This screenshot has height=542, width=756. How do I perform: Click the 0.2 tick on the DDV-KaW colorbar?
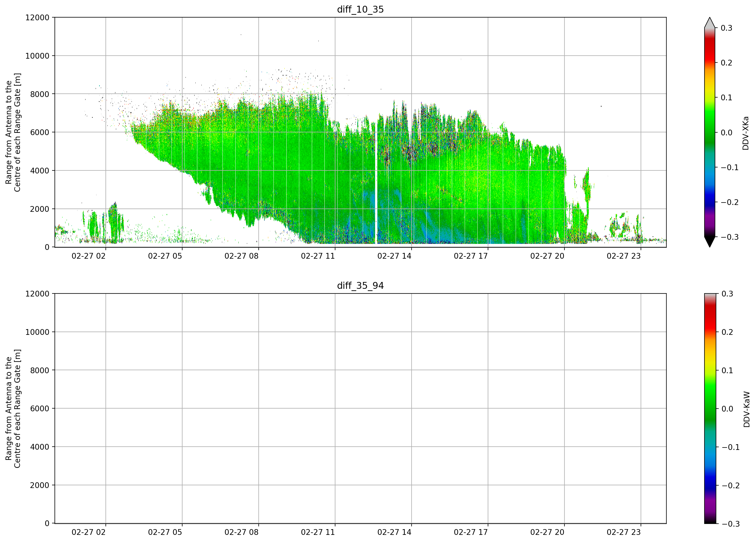[x=727, y=332]
